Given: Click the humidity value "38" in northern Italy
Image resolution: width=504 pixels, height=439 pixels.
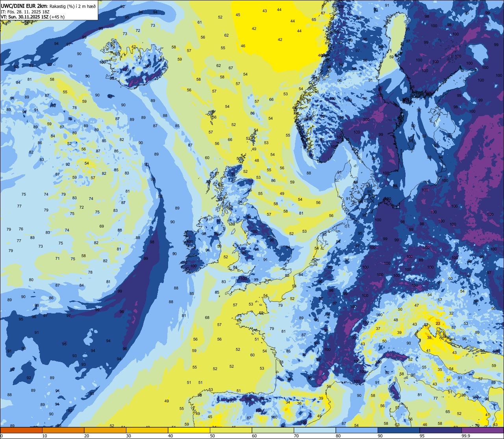Looking at the screenshot, I should click(x=429, y=338).
